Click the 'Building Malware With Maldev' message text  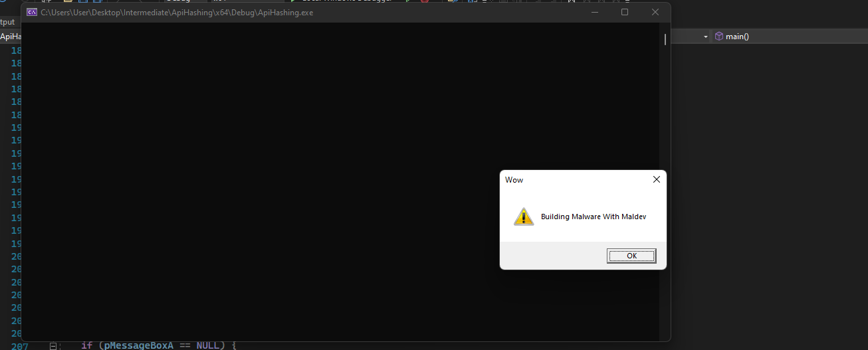click(594, 217)
